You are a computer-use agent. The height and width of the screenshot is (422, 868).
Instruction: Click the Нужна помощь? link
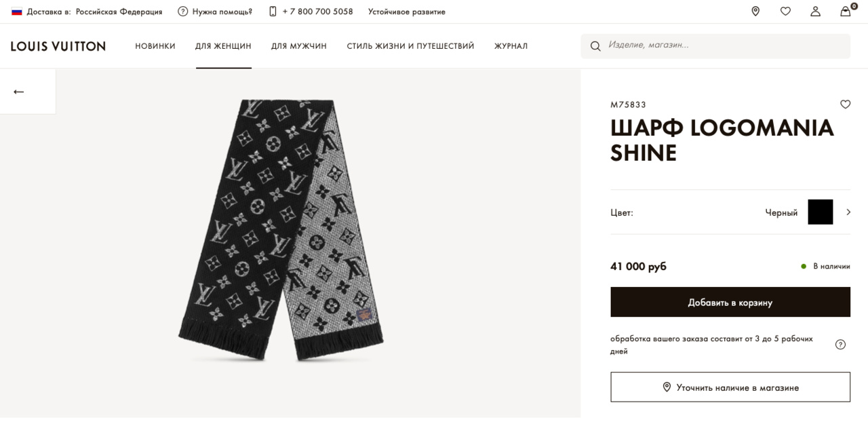point(216,12)
